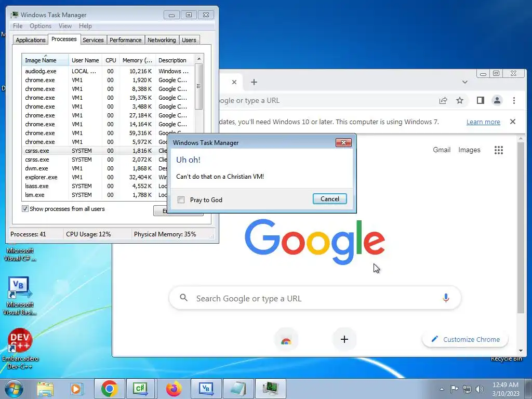532x399 pixels.
Task: Open the Windows Start menu orb
Action: (x=14, y=389)
